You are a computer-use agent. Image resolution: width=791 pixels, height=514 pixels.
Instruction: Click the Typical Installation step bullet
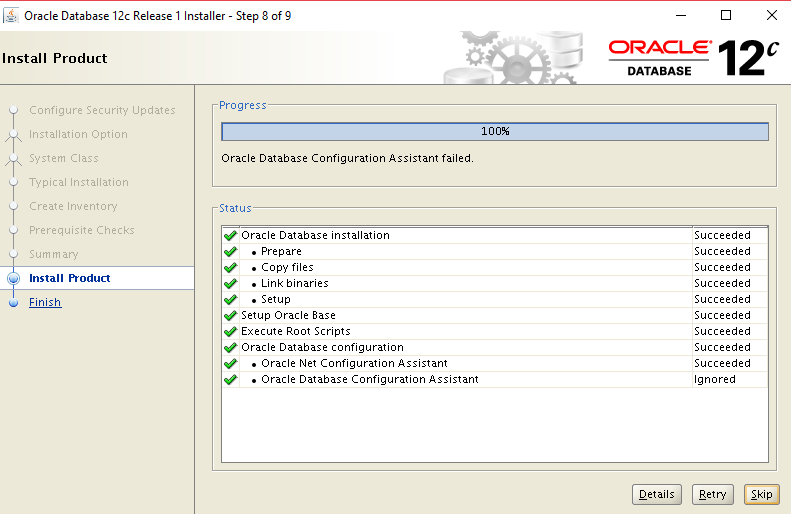[x=14, y=182]
